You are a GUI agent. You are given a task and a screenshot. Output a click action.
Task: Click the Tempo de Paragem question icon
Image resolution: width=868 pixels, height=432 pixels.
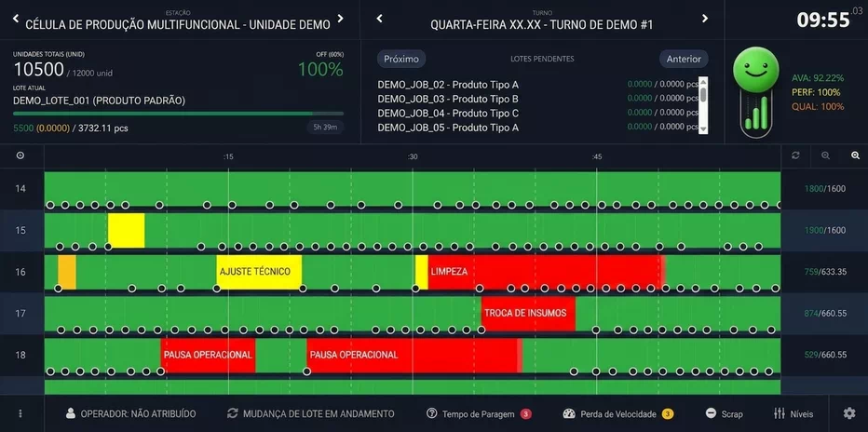pyautogui.click(x=432, y=413)
